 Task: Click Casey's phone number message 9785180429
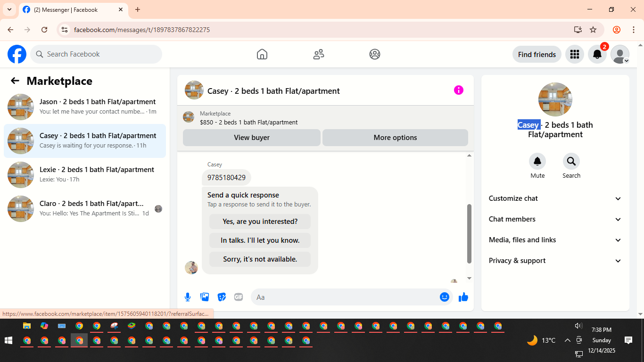226,178
